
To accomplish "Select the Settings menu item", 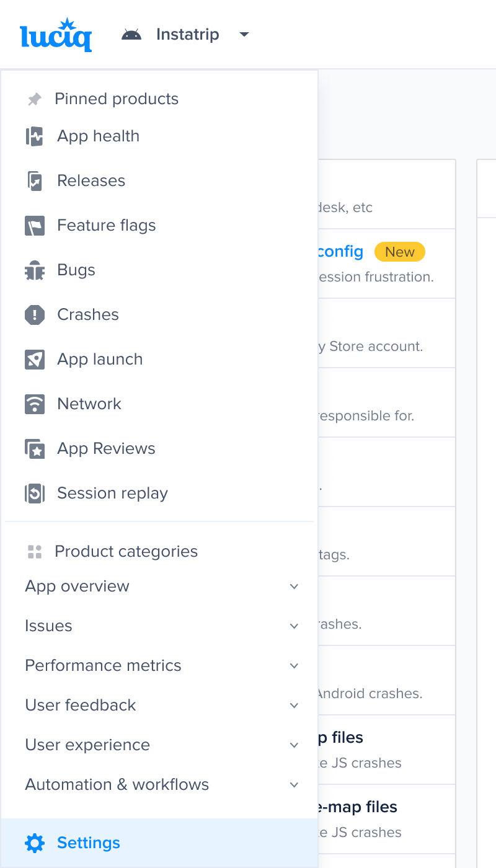I will pos(89,843).
